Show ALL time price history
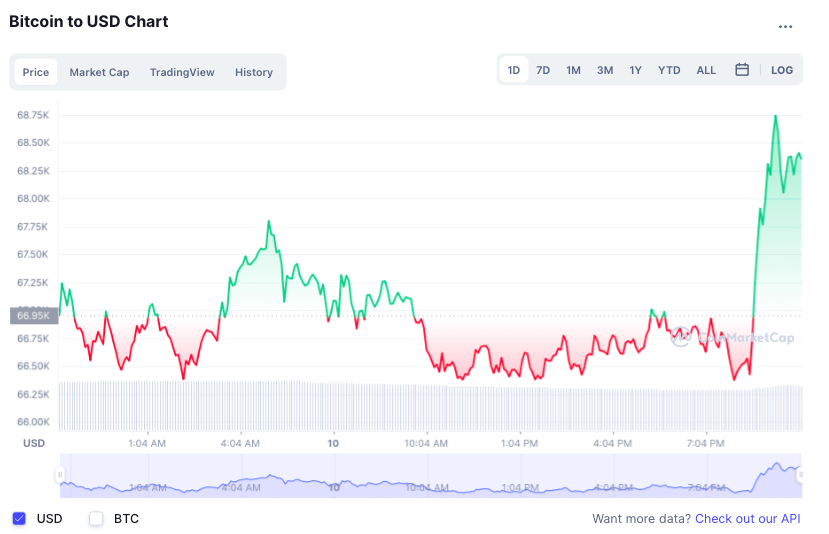 tap(706, 70)
